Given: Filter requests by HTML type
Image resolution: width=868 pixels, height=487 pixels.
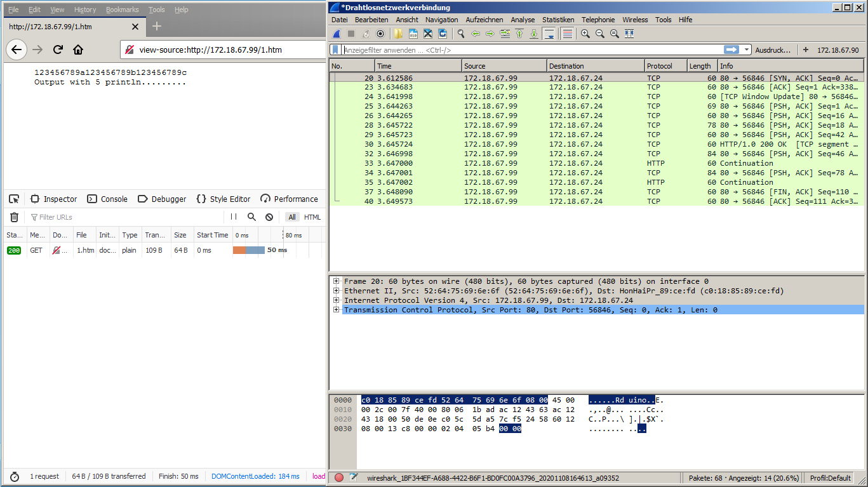Looking at the screenshot, I should (x=312, y=217).
